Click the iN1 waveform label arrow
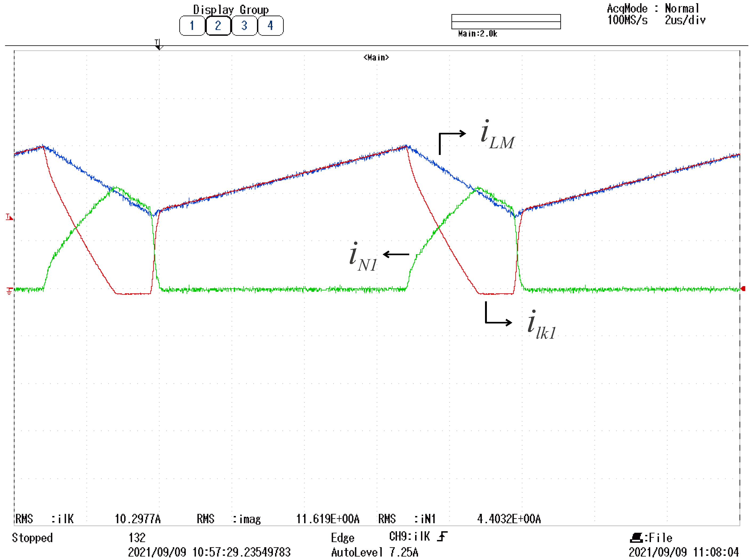 pos(396,254)
